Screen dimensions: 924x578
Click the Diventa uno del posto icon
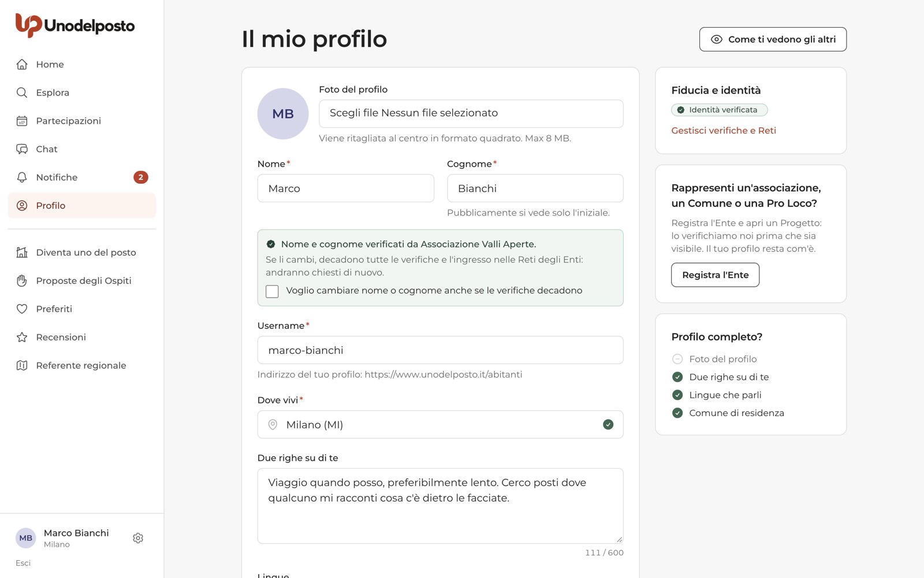click(x=22, y=253)
